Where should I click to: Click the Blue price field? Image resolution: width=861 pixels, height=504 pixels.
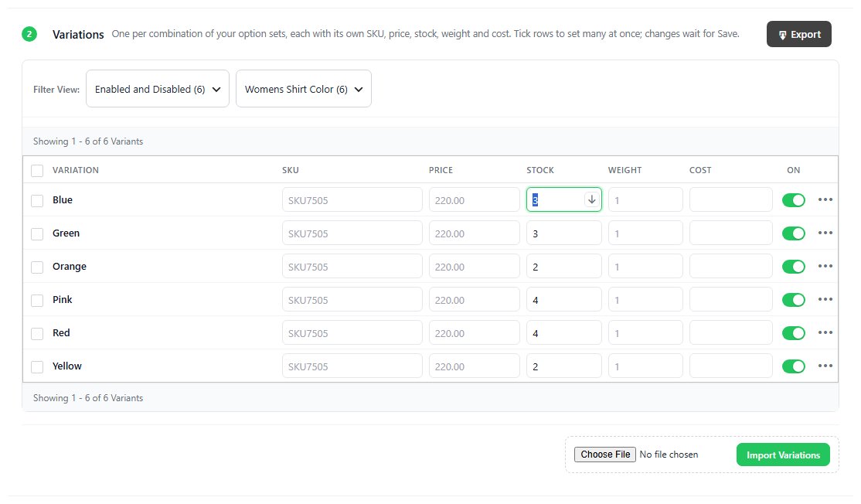pyautogui.click(x=475, y=200)
